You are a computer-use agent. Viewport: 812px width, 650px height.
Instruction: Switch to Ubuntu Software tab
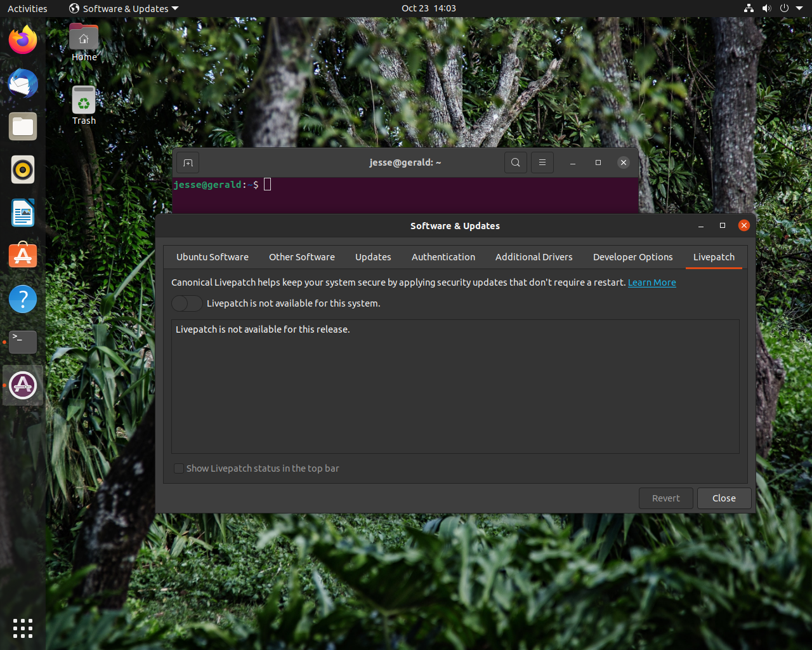tap(213, 257)
